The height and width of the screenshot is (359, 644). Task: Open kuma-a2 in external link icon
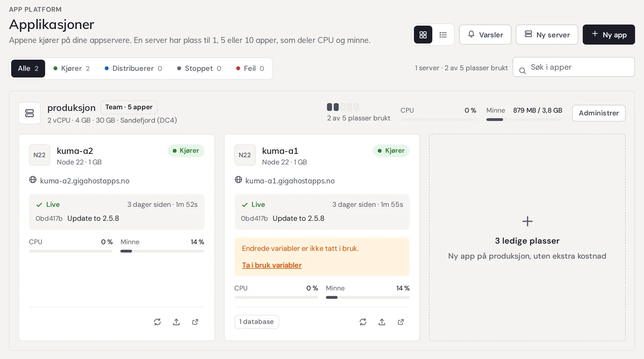point(195,322)
